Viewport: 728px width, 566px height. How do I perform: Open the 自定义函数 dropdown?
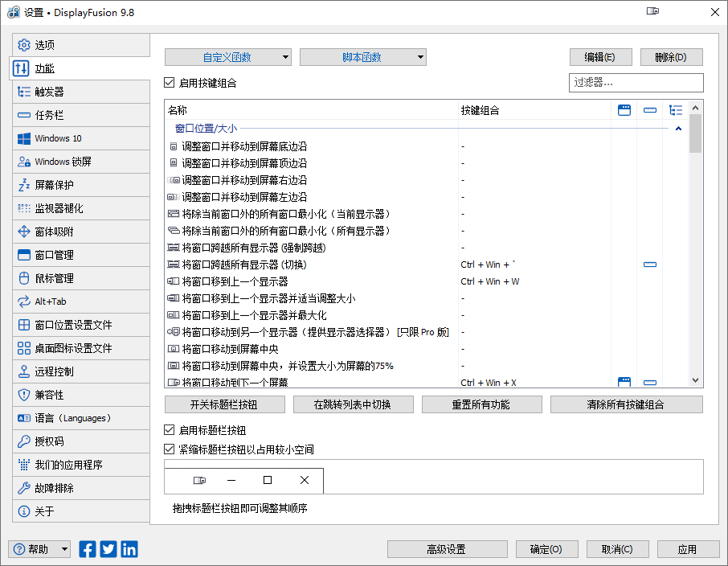click(x=228, y=57)
